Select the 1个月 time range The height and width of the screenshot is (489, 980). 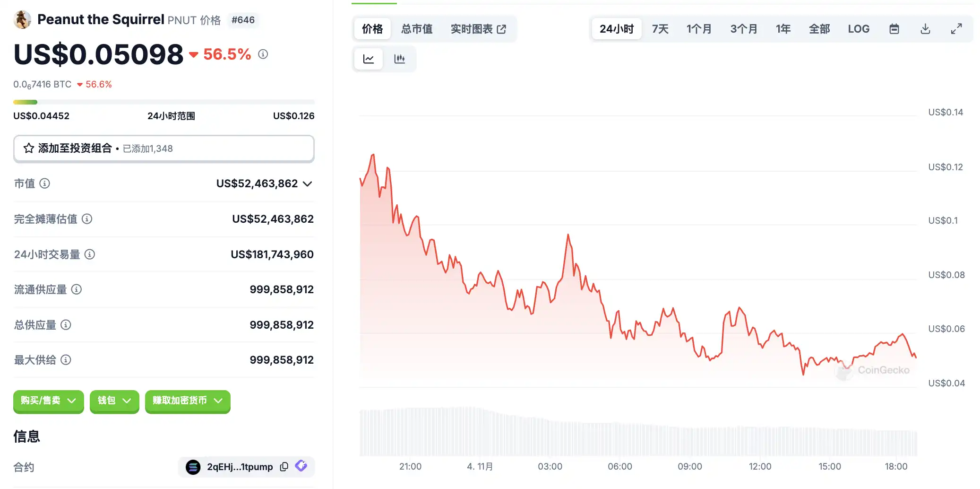(x=699, y=29)
